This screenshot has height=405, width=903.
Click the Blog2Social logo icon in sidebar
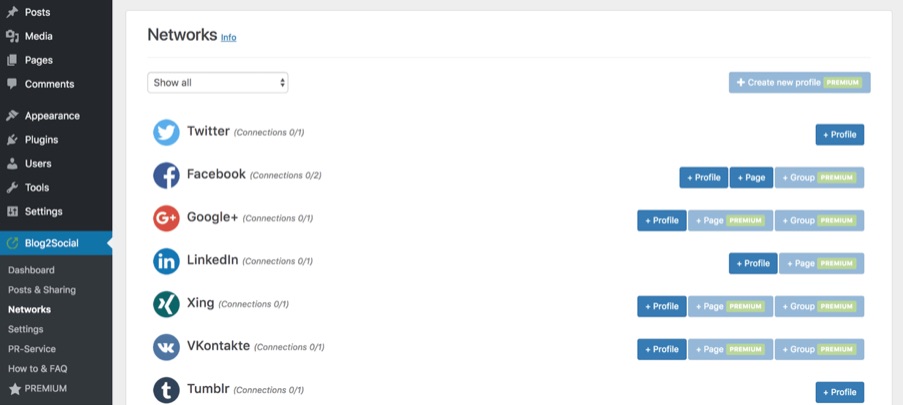click(12, 243)
